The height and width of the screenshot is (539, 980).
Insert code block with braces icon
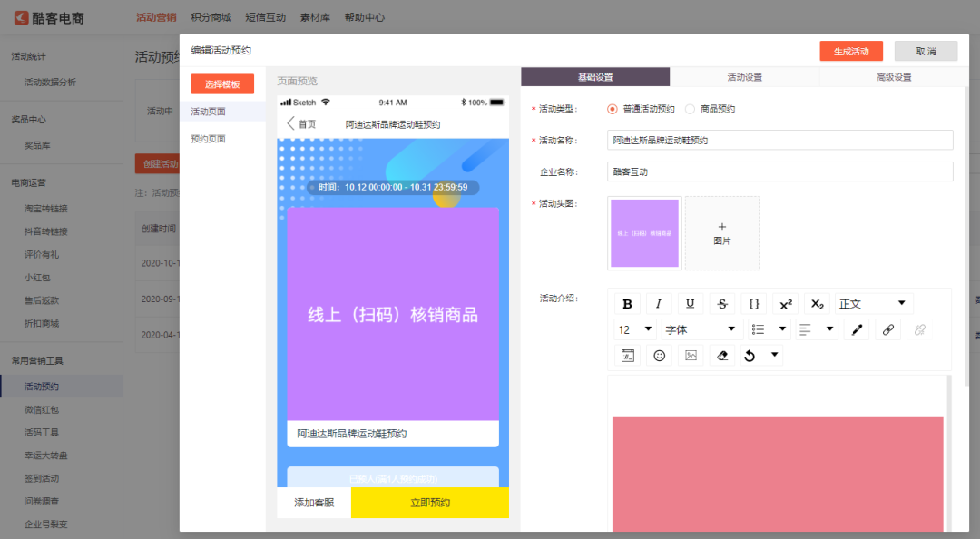tap(754, 304)
